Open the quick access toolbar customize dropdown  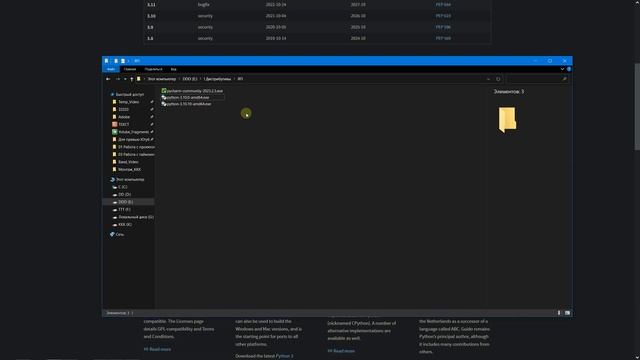click(128, 61)
